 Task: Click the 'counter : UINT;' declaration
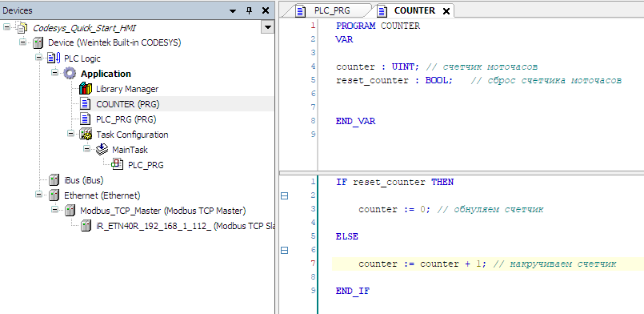tap(378, 66)
